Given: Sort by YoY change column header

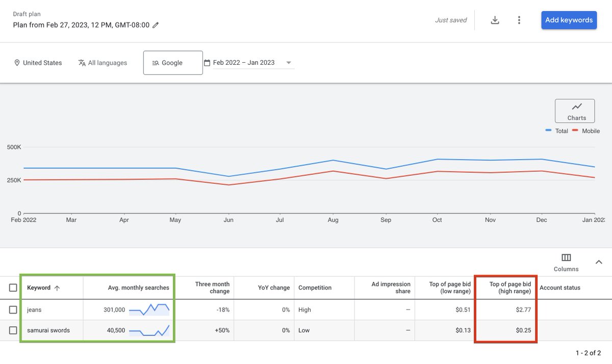Looking at the screenshot, I should (x=274, y=288).
